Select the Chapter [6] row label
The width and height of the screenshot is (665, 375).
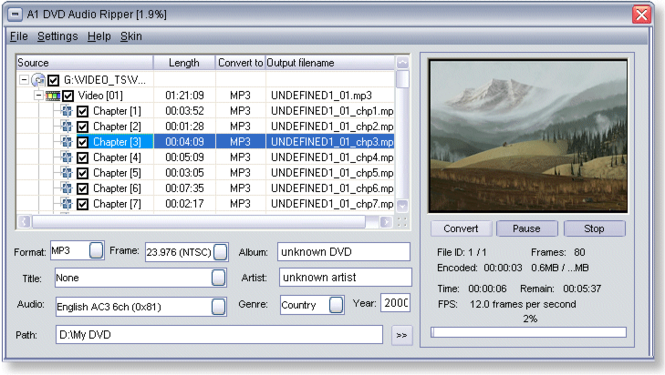click(x=117, y=188)
